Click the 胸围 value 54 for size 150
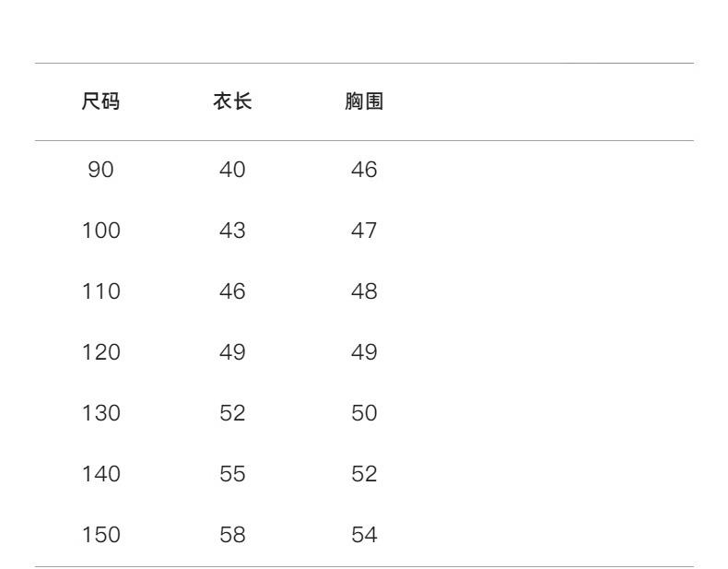 pyautogui.click(x=364, y=536)
